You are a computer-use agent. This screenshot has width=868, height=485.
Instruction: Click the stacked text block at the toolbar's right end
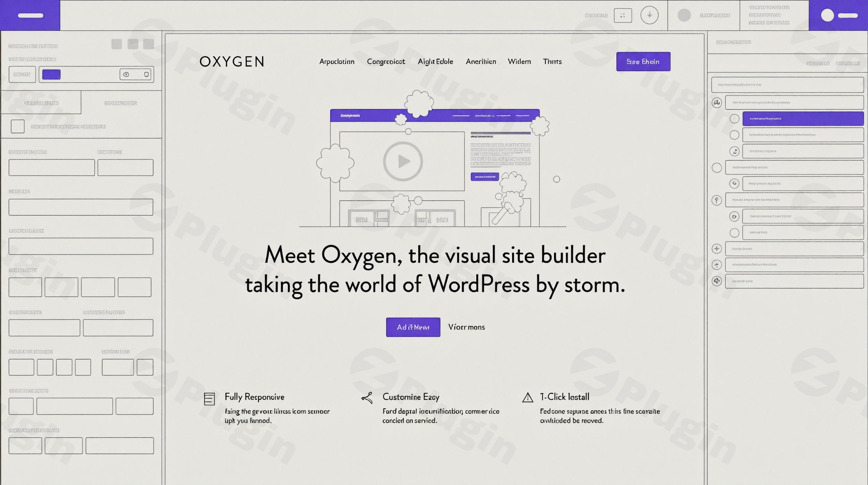pos(769,15)
